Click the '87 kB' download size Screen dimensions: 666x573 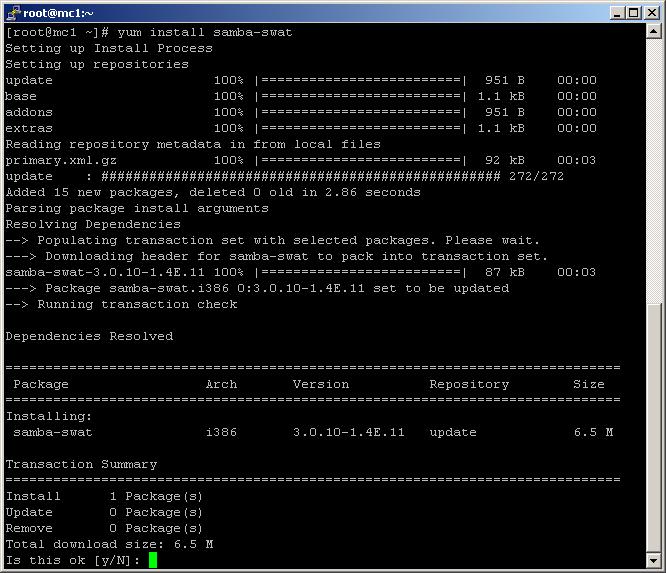click(505, 272)
